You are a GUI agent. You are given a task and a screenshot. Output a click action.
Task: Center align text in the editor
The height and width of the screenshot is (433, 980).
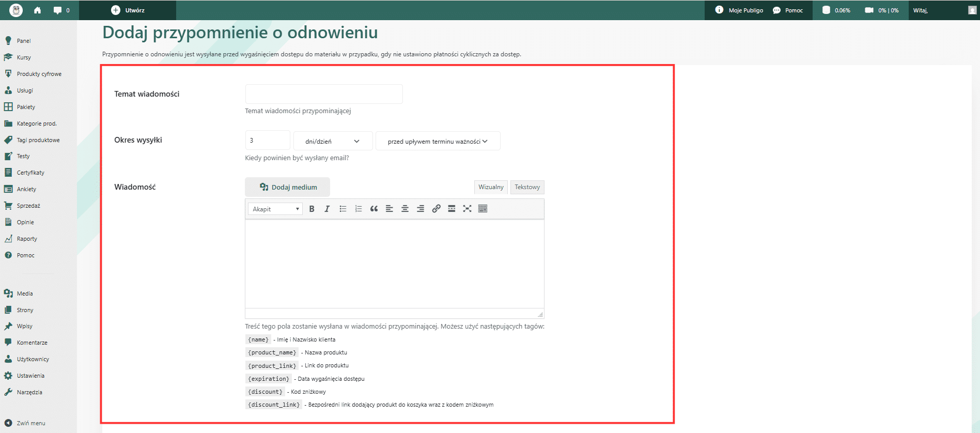405,209
